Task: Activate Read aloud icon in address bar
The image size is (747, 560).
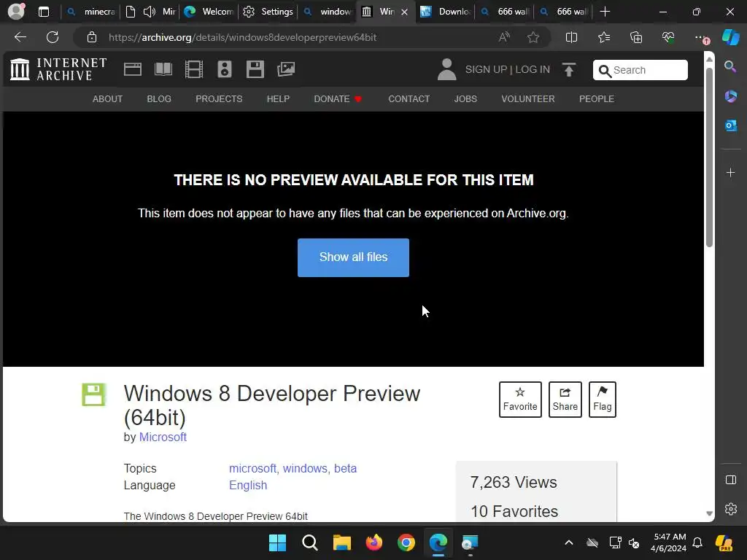Action: click(504, 37)
